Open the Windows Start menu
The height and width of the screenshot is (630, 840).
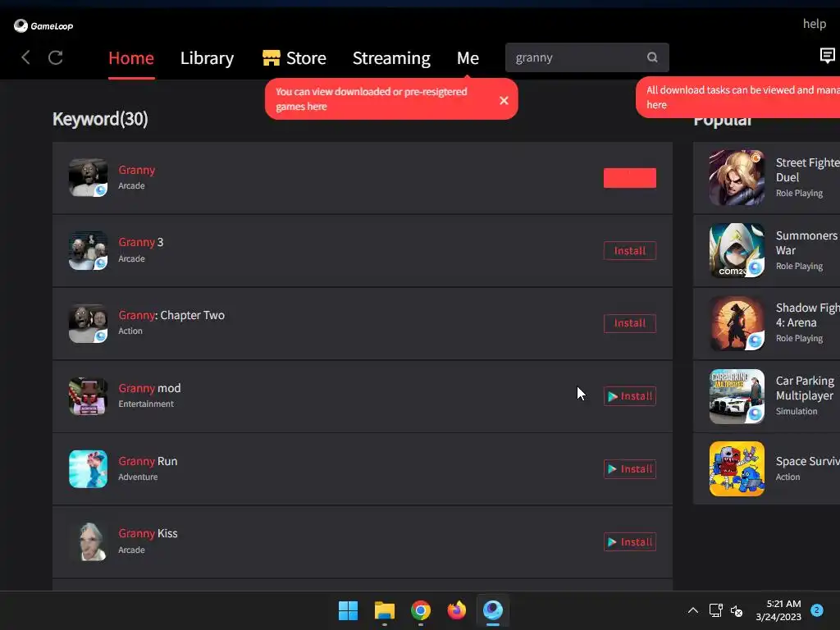point(348,610)
